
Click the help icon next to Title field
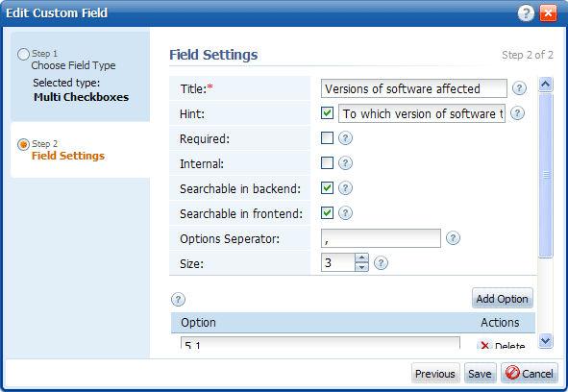519,88
